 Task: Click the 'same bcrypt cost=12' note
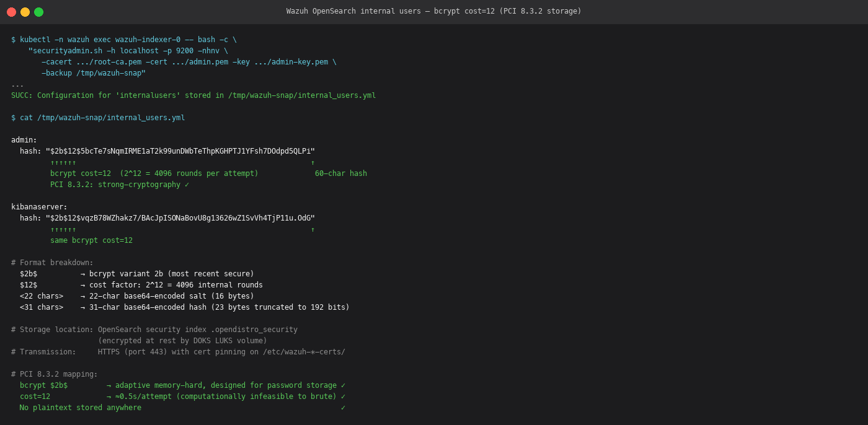[91, 240]
